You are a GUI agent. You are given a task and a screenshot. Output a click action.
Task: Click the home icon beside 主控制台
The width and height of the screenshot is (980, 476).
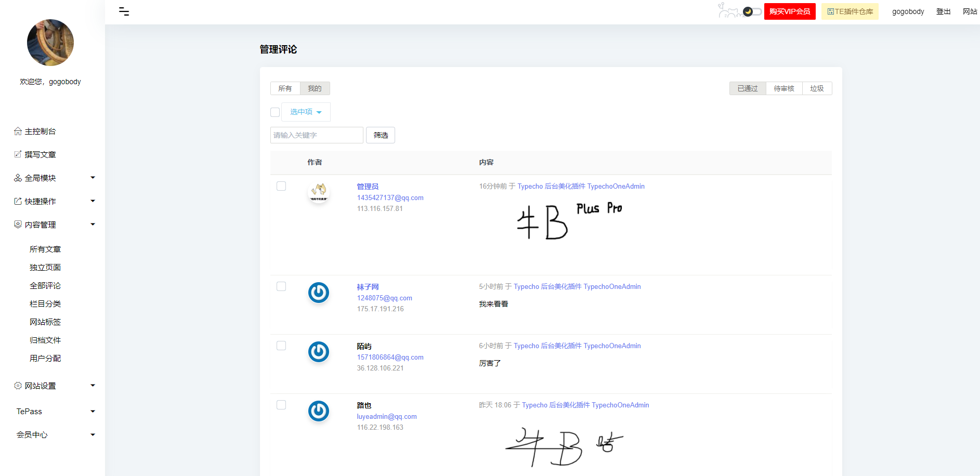(x=18, y=131)
